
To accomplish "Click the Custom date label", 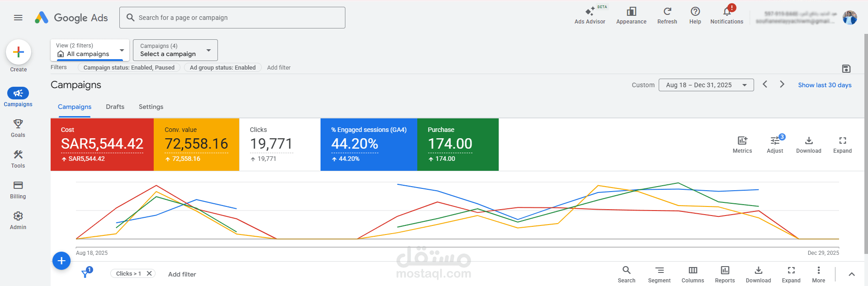I will coord(643,85).
